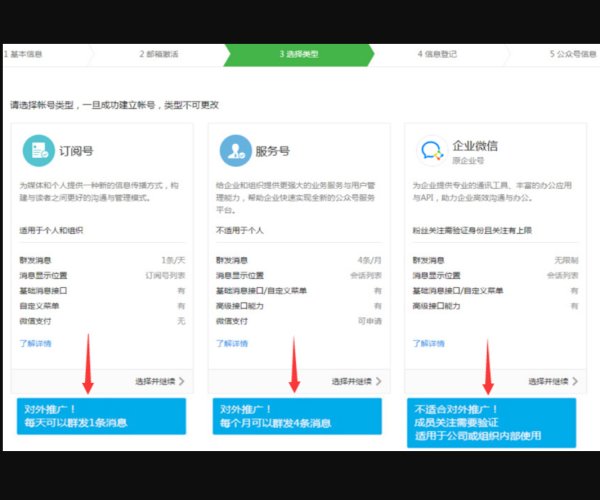The height and width of the screenshot is (500, 600).
Task: Click 不适用于个人 text
Action: (240, 230)
